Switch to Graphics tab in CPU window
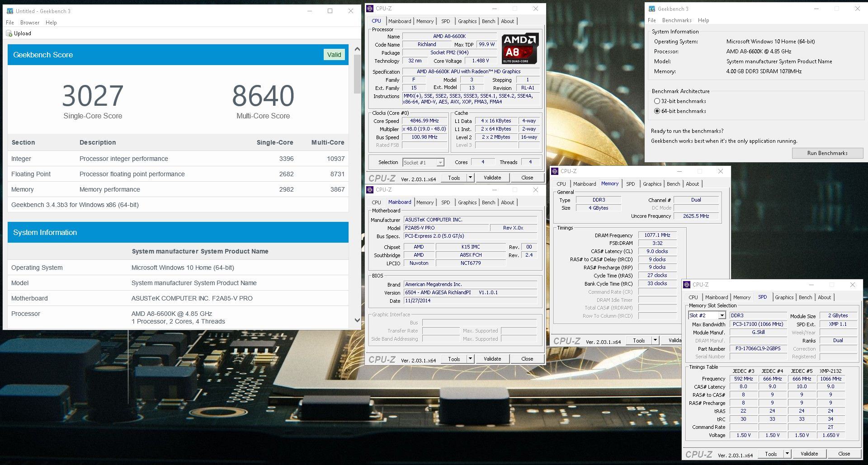The height and width of the screenshot is (465, 868). point(467,21)
